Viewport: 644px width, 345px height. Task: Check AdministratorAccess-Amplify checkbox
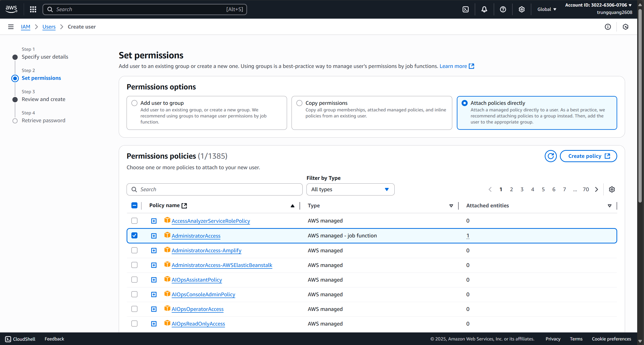[134, 250]
